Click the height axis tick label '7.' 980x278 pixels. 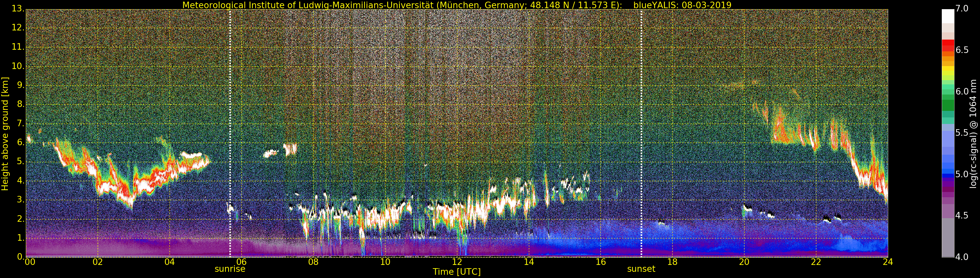point(20,123)
